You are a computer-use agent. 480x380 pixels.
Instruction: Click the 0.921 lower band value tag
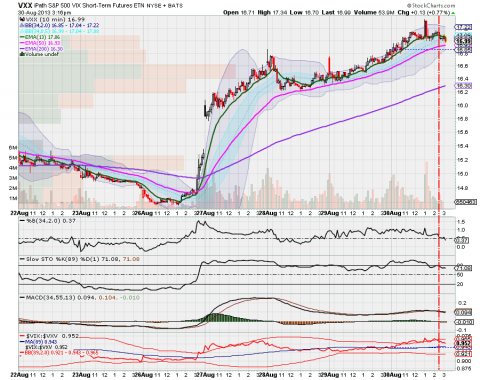click(x=463, y=354)
